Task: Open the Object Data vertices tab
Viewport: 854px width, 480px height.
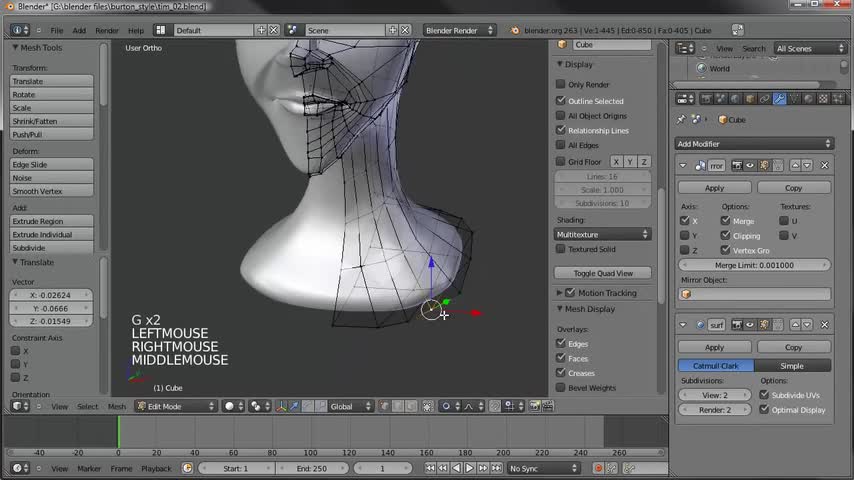Action: (794, 99)
